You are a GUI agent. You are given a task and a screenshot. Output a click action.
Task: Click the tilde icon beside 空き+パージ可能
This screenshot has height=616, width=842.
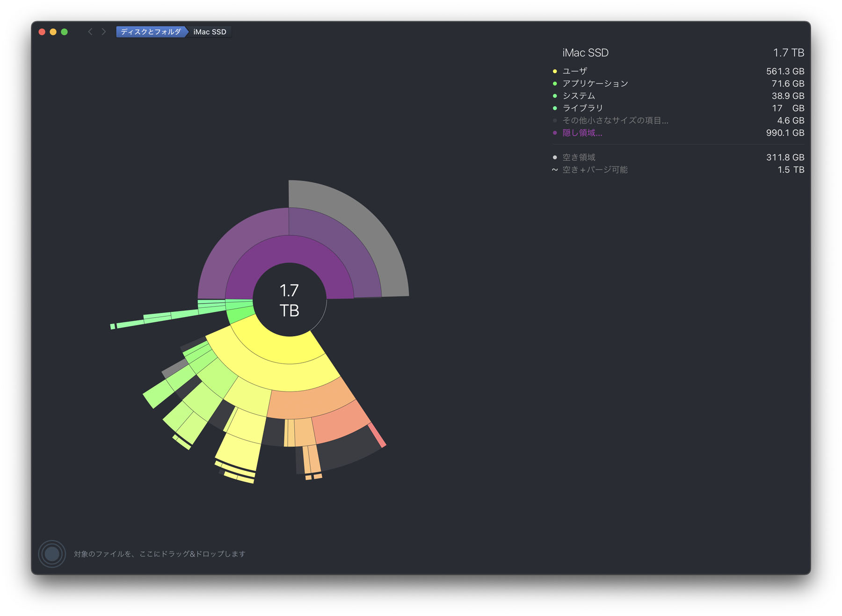[x=555, y=170]
